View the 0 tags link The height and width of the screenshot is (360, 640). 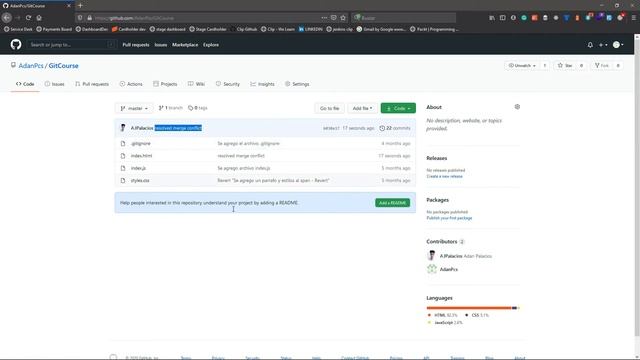coord(198,108)
